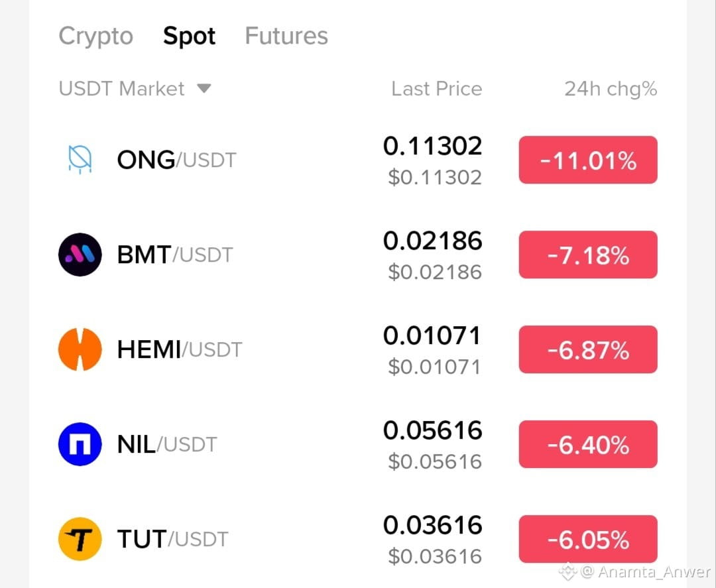716x588 pixels.
Task: Select the Spot tab
Action: (189, 36)
